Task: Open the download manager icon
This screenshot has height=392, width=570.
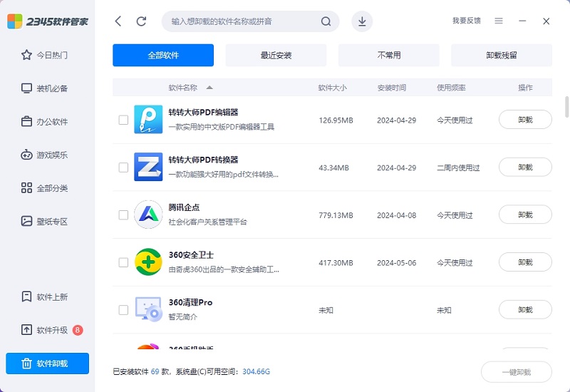Action: tap(362, 21)
